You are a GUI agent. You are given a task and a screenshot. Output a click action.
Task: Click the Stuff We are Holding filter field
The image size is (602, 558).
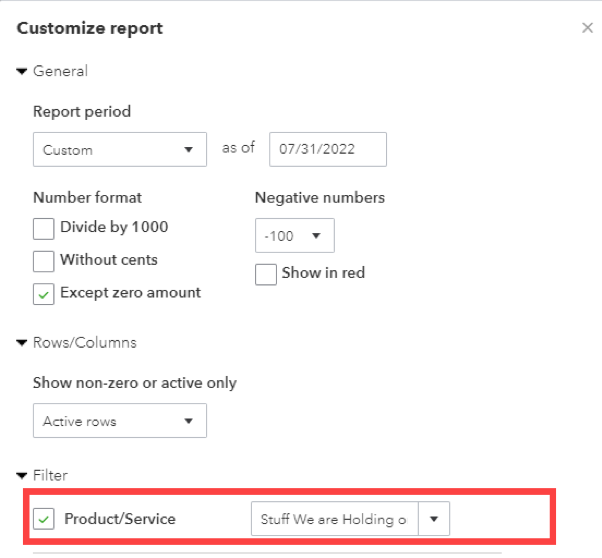[334, 519]
